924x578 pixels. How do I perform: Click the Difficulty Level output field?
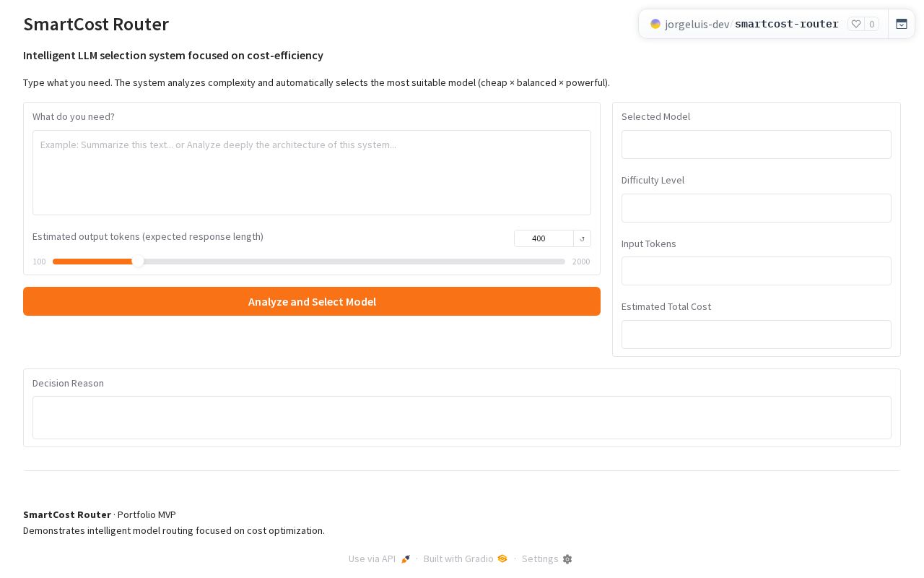coord(757,208)
